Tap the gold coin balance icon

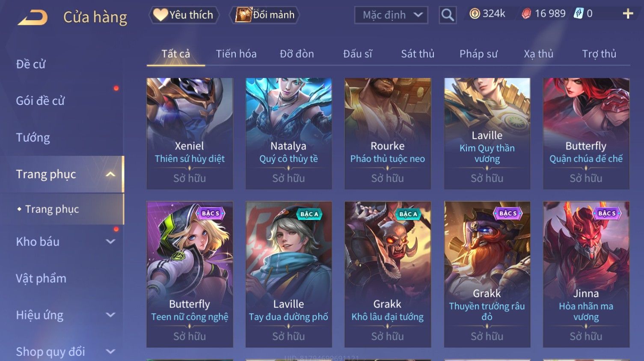pos(475,14)
